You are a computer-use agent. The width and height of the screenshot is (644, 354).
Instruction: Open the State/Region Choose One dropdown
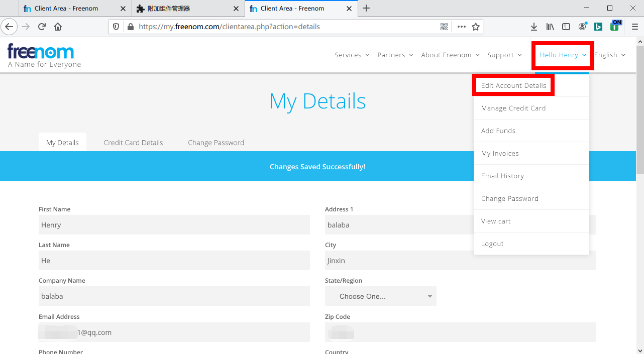pyautogui.click(x=380, y=296)
